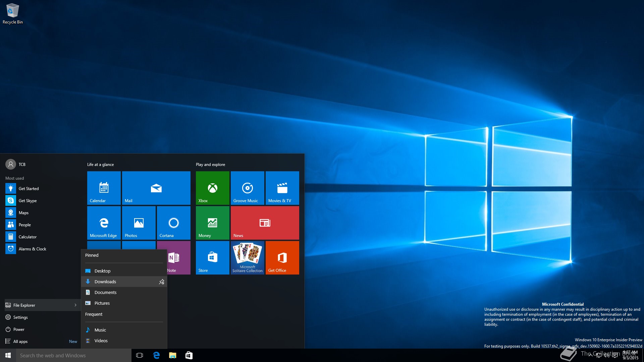Launch Maps from Most used list
Screen dimensions: 644x362
click(x=42, y=213)
